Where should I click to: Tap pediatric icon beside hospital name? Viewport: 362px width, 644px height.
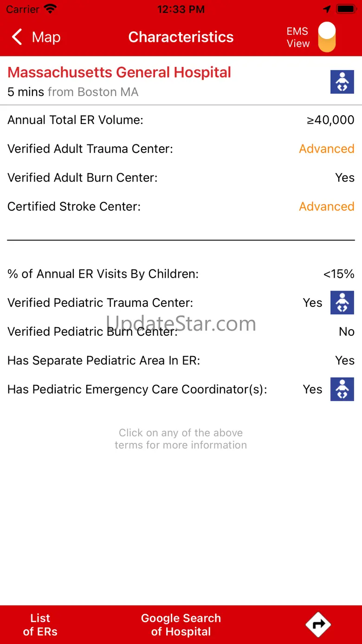click(x=342, y=82)
